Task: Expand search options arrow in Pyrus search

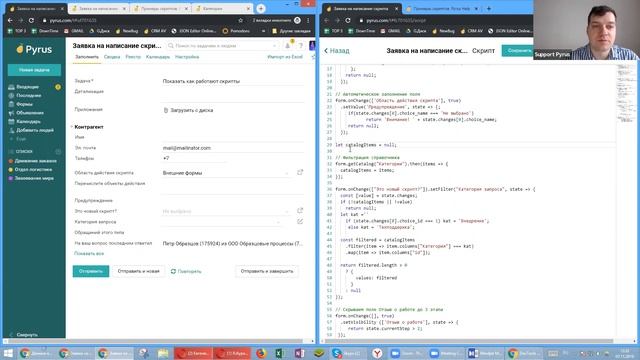Action: pyautogui.click(x=274, y=46)
